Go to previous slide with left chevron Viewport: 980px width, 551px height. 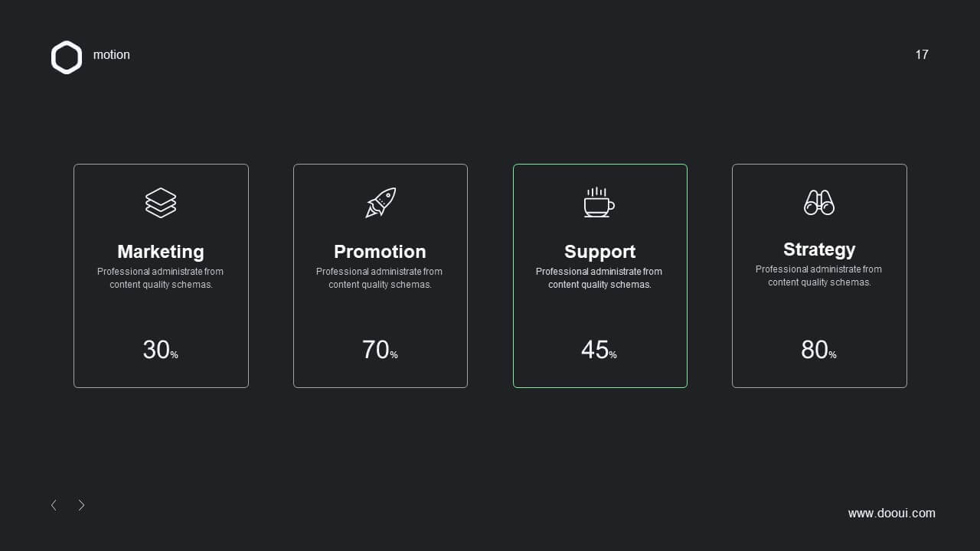coord(54,505)
